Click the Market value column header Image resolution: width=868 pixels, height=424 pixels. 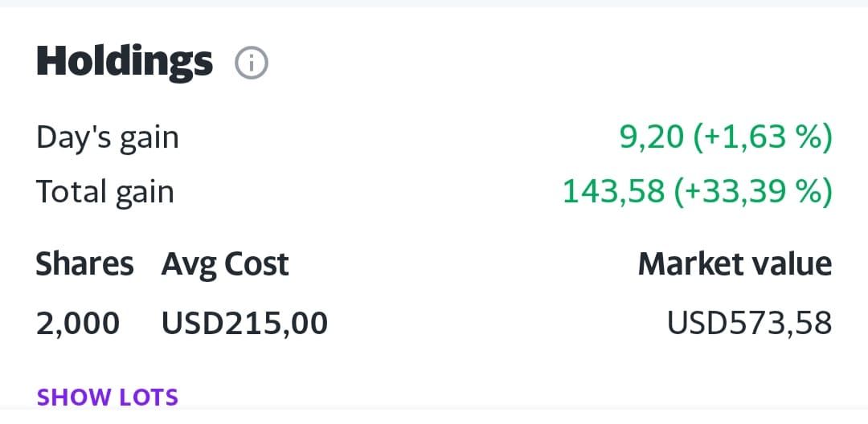pos(735,263)
